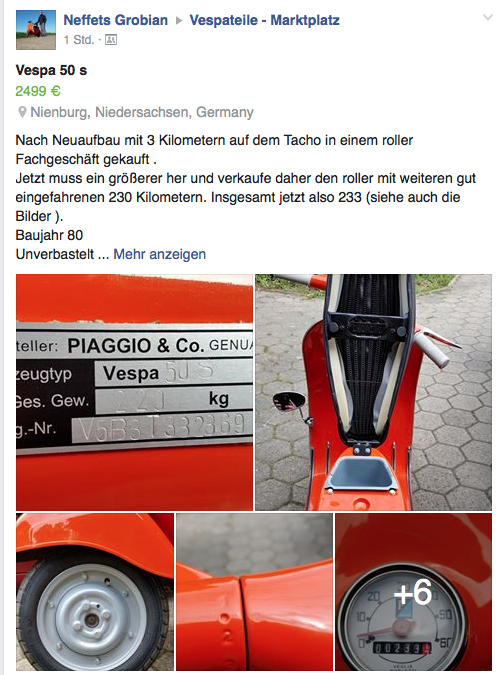Click the 2499 € price
The height and width of the screenshot is (675, 504).
coord(38,91)
